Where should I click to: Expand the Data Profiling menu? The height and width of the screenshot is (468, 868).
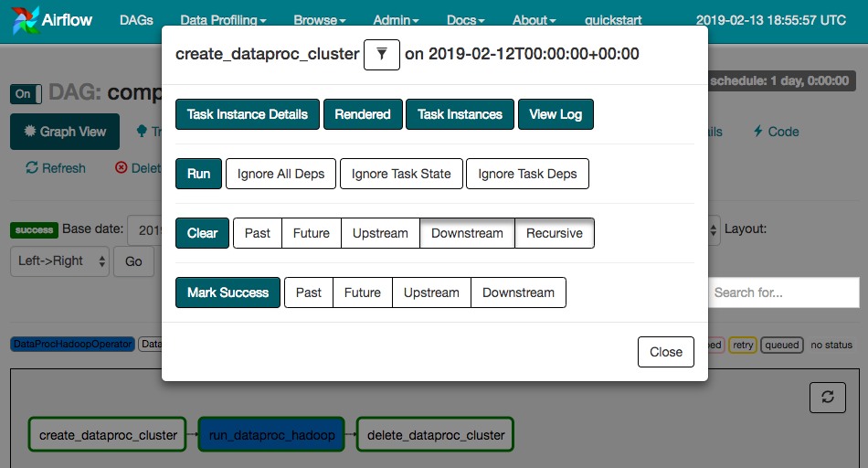(223, 19)
